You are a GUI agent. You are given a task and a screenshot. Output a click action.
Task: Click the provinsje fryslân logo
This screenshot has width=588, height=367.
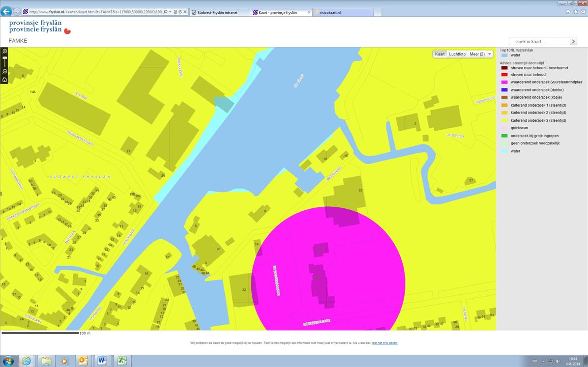(x=40, y=27)
